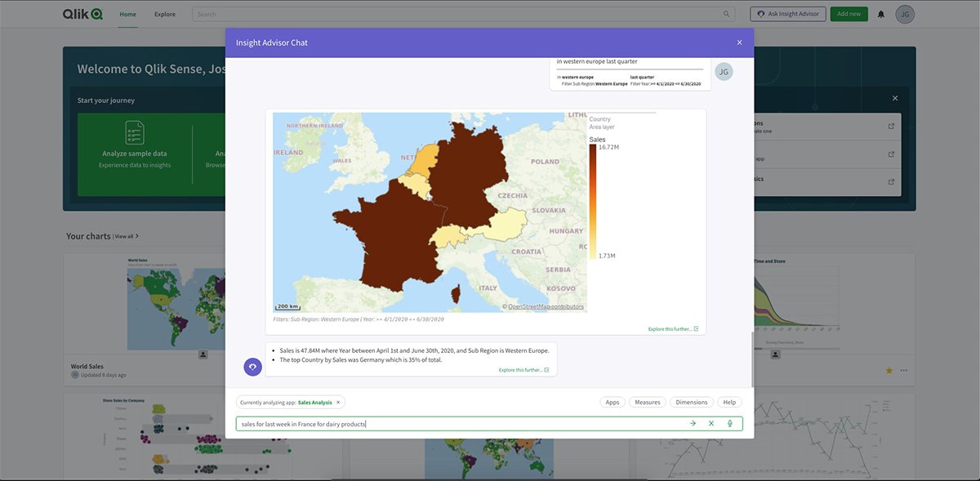The image size is (980, 481).
Task: Open the Measures suggestion chip
Action: (x=648, y=402)
